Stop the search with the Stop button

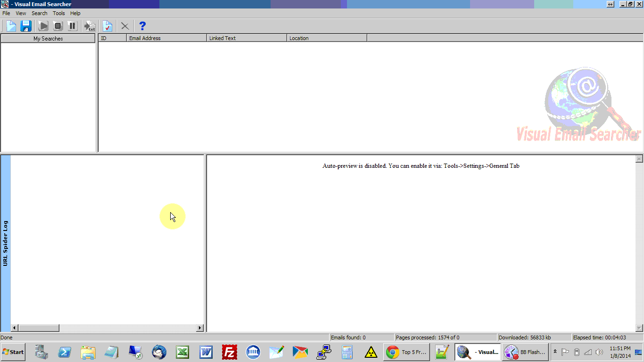58,26
